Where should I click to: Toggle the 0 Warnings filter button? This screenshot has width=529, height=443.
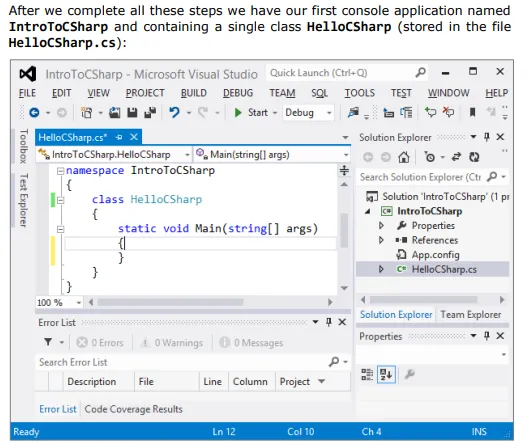pos(171,343)
